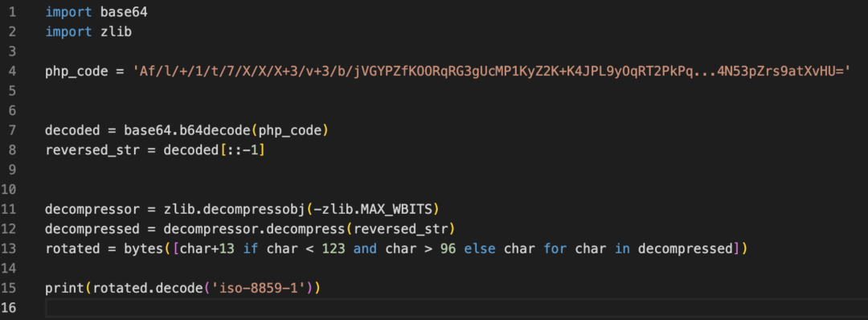Click line number 7 in the gutter
Image resolution: width=868 pixels, height=320 pixels.
click(13, 131)
